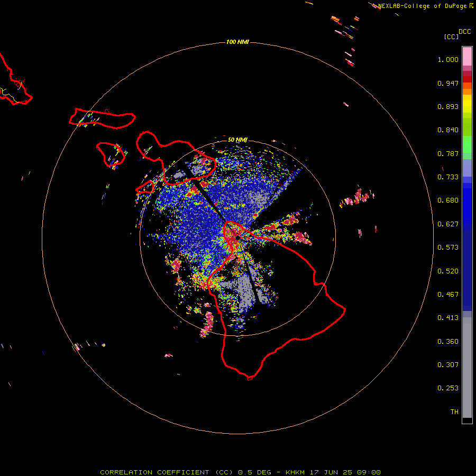Click the 17 JUN 25 09:00 timestamp
Viewport: 476px width, 476px height.
click(x=345, y=472)
